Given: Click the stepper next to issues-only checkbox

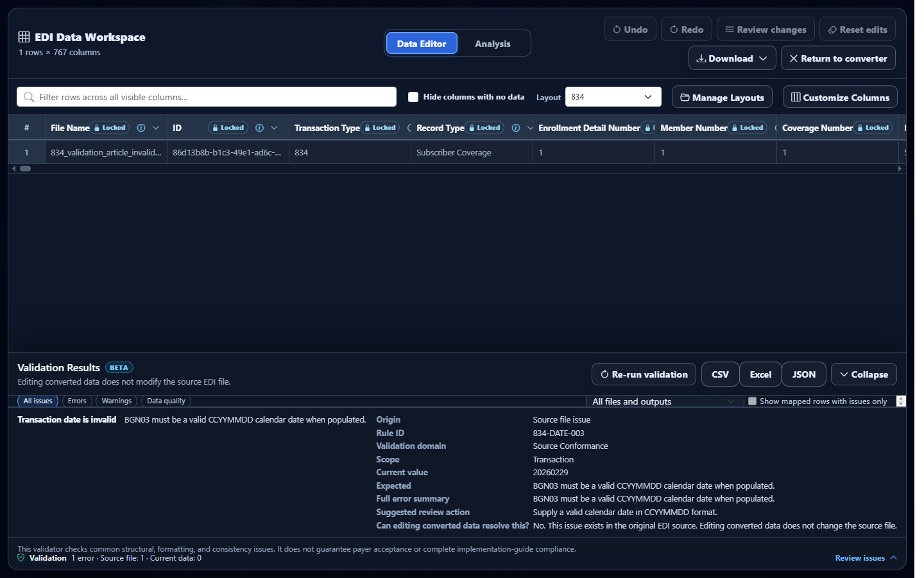Looking at the screenshot, I should 901,401.
